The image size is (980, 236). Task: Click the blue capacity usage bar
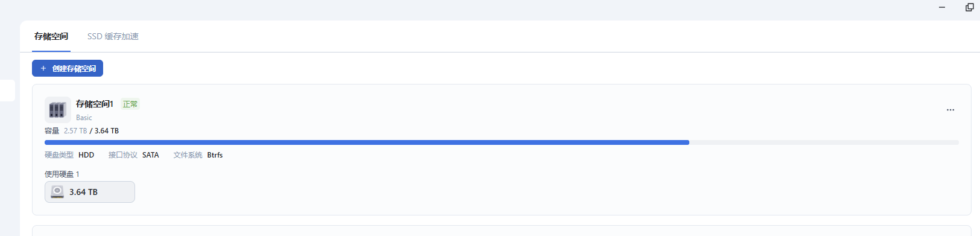[x=367, y=142]
